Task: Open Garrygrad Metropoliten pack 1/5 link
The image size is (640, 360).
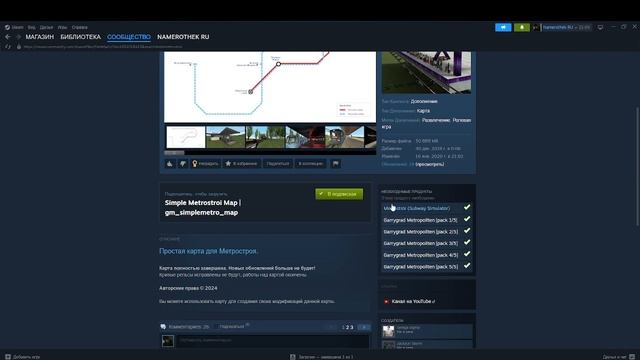Action: pyautogui.click(x=420, y=220)
